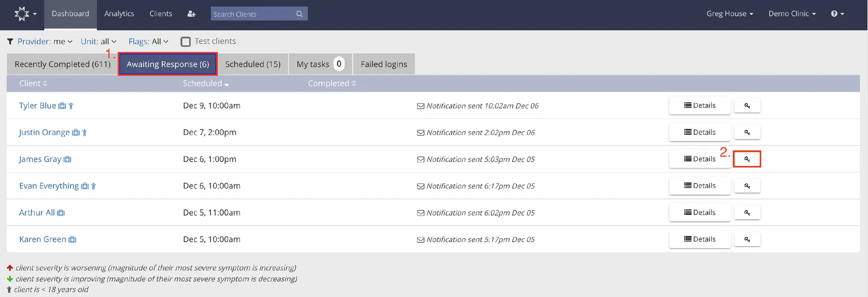Click the key icon for Justin Orange
This screenshot has width=868, height=297.
747,132
